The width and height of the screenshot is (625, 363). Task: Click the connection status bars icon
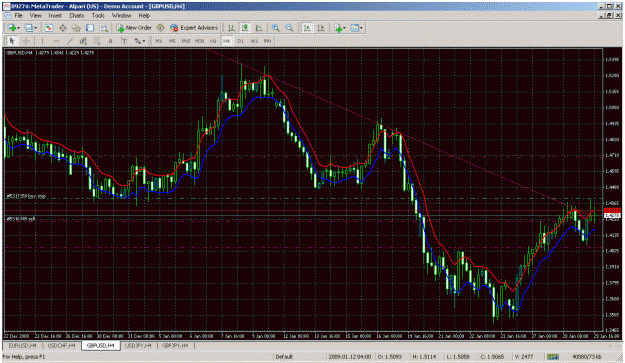point(552,357)
